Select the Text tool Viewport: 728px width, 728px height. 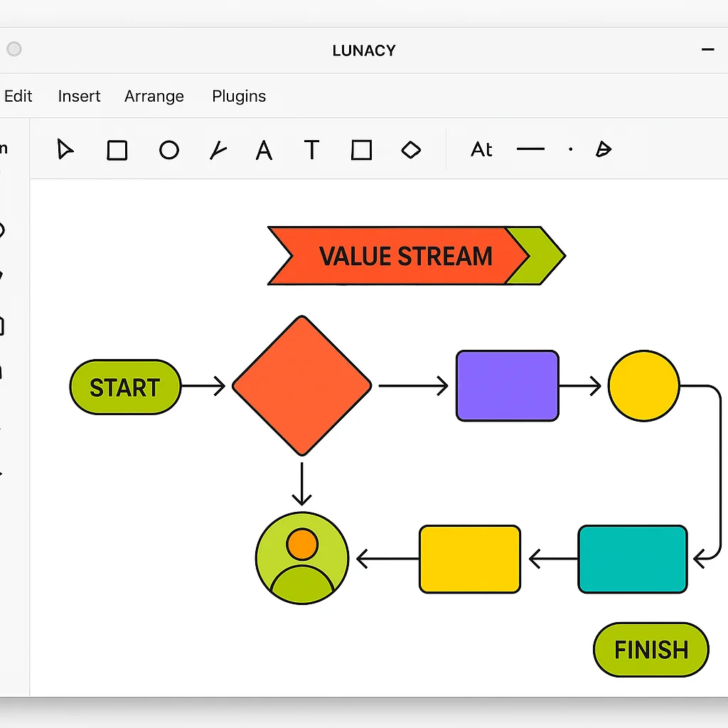click(311, 150)
